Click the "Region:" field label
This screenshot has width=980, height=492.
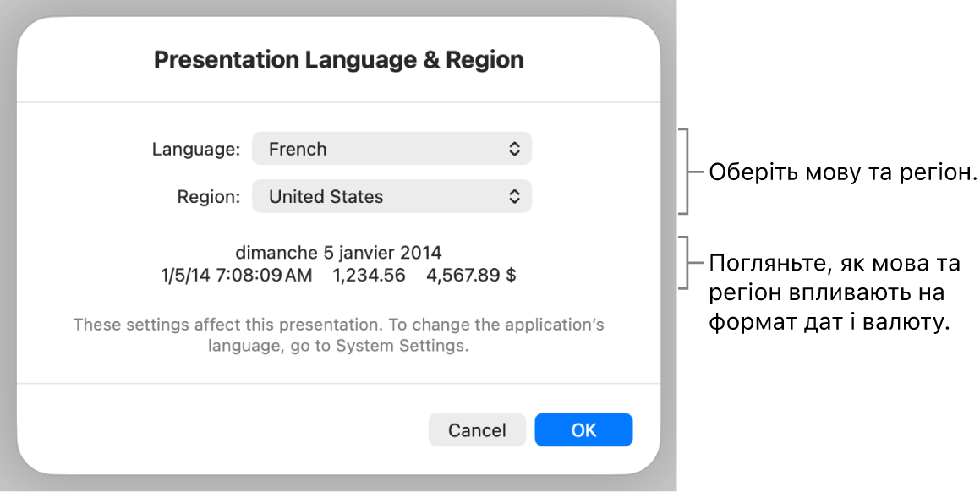[x=208, y=196]
